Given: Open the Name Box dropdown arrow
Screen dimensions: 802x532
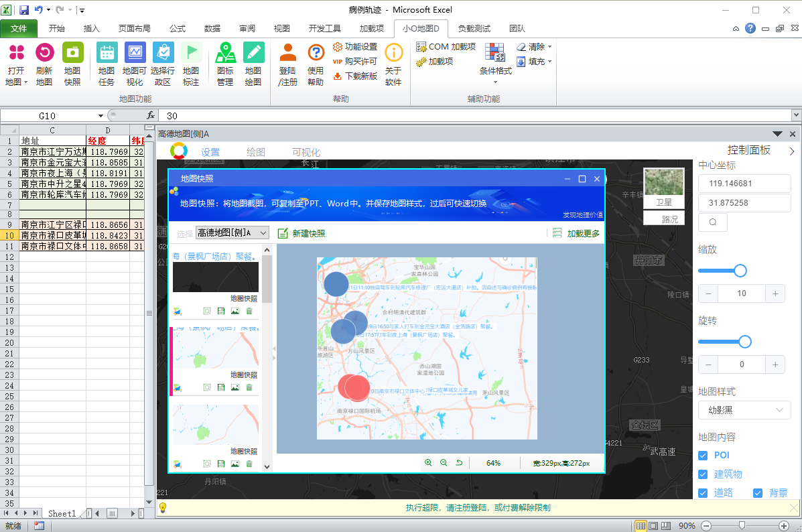Looking at the screenshot, I should click(101, 116).
